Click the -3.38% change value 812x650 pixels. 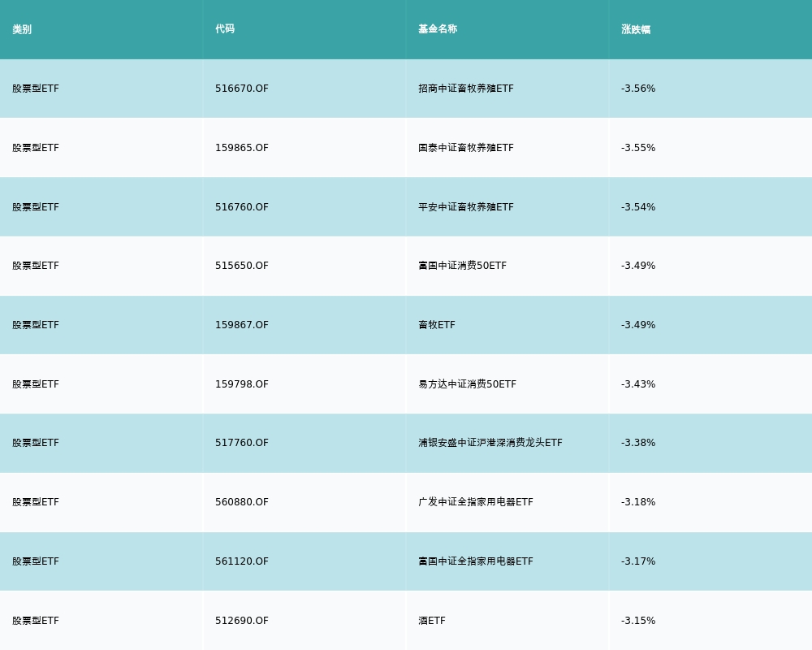pos(638,443)
